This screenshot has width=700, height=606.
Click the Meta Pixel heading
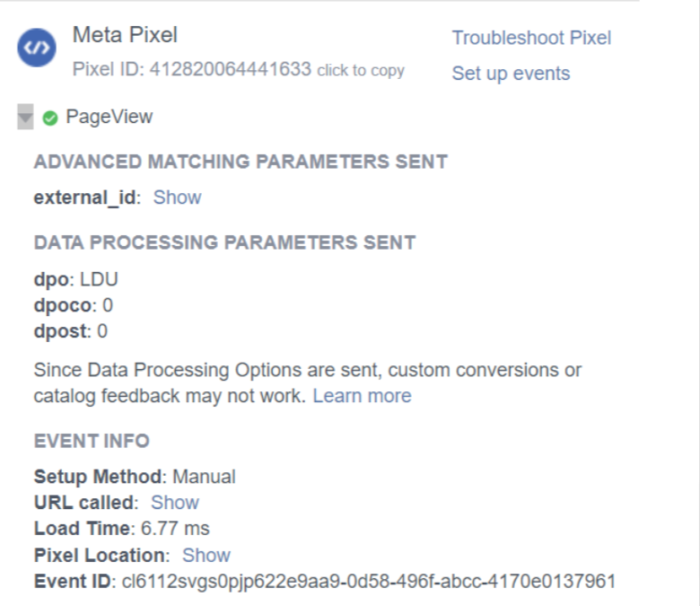(x=125, y=35)
